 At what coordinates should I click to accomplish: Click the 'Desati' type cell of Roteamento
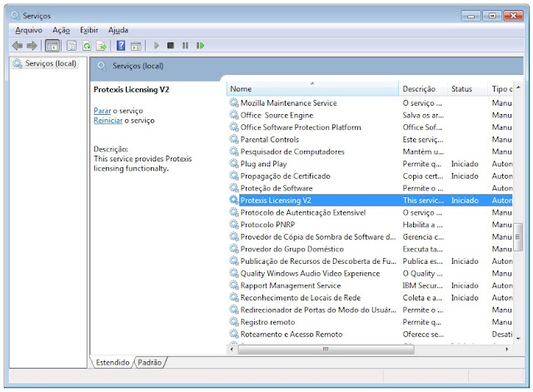click(x=501, y=334)
